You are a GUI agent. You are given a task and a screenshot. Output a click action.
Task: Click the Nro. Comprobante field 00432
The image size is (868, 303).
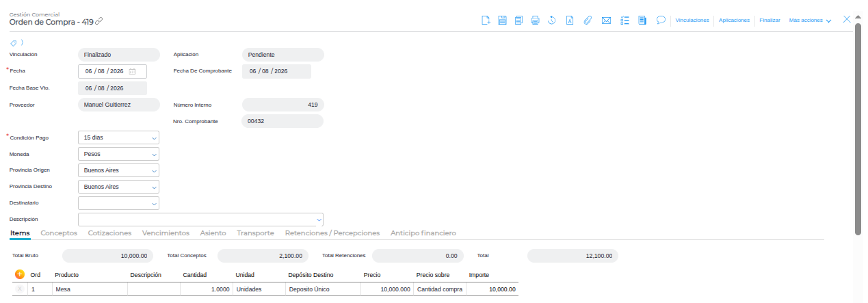pyautogui.click(x=282, y=121)
